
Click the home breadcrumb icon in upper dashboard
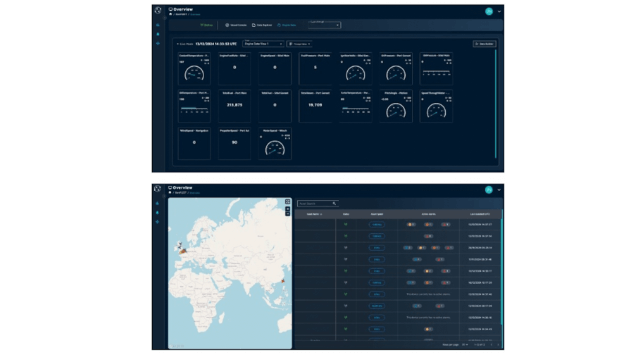[171, 14]
